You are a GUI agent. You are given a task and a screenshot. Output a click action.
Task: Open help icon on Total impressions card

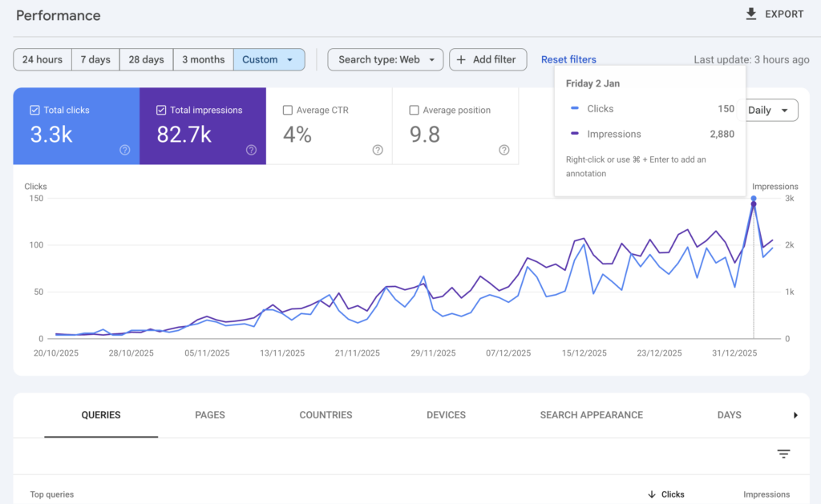point(251,150)
